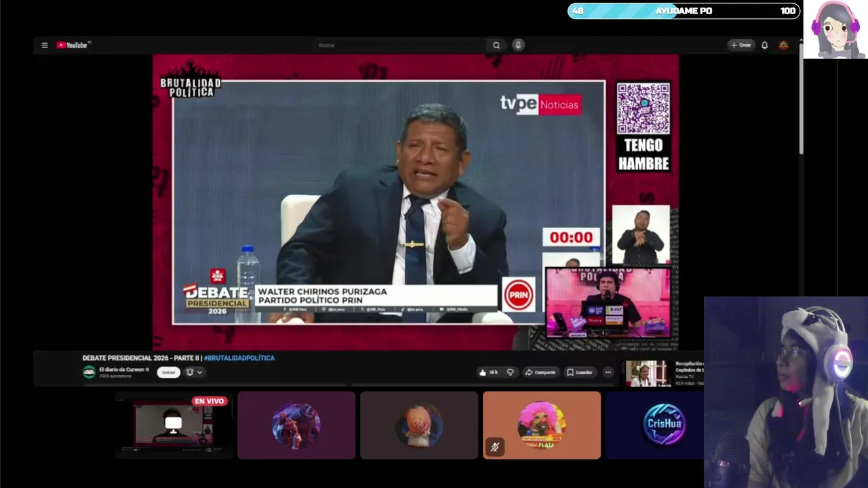
Task: Click 'DEBATE PRESIDENCIAL 2026 - PARTE II' title
Action: [x=141, y=358]
